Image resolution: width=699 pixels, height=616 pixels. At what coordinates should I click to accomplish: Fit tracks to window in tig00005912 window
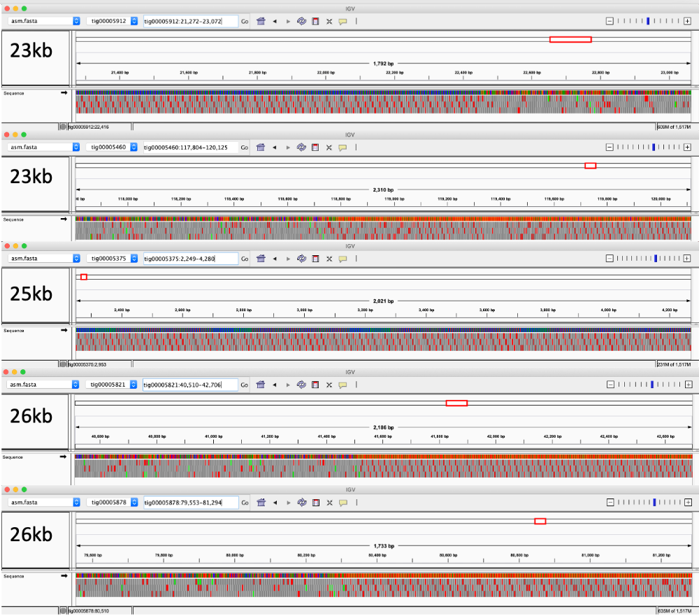point(329,21)
